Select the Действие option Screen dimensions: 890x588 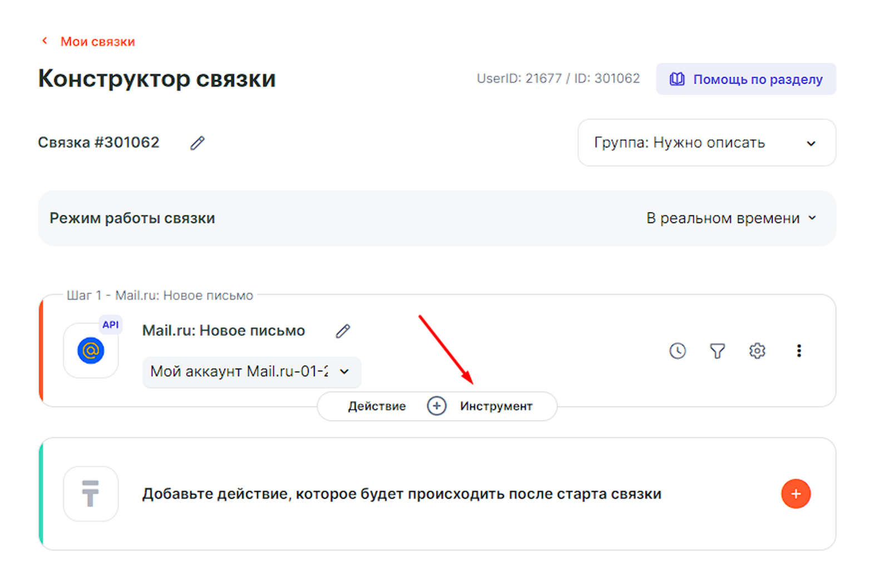[x=377, y=407]
